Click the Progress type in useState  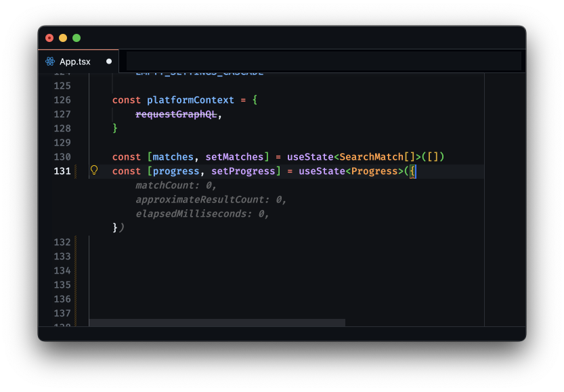[374, 171]
